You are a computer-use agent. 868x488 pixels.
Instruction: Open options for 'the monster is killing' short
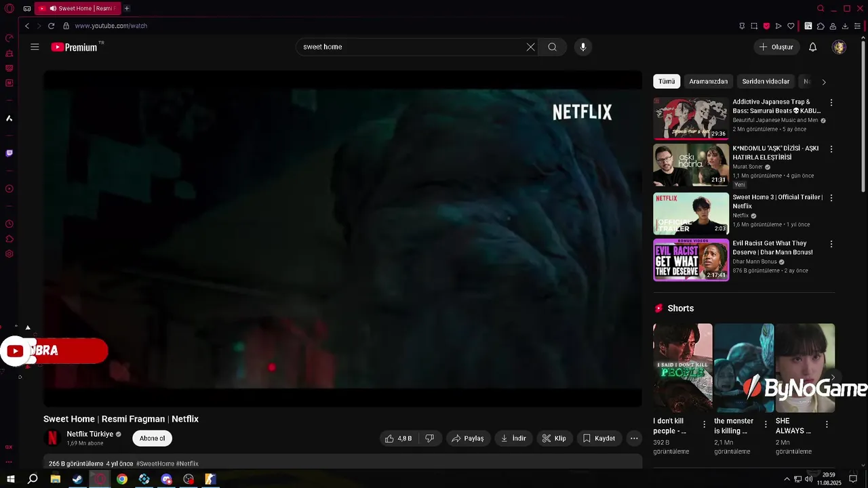click(x=766, y=424)
